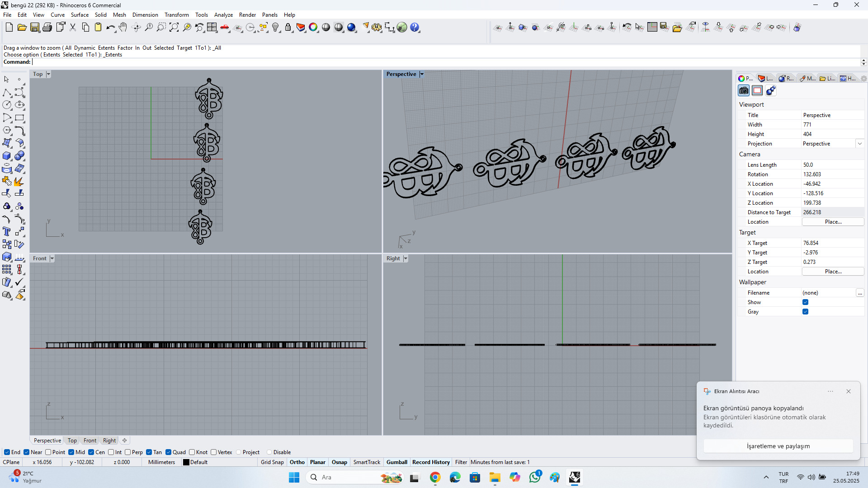Expand the Projection combo box

[x=859, y=144]
